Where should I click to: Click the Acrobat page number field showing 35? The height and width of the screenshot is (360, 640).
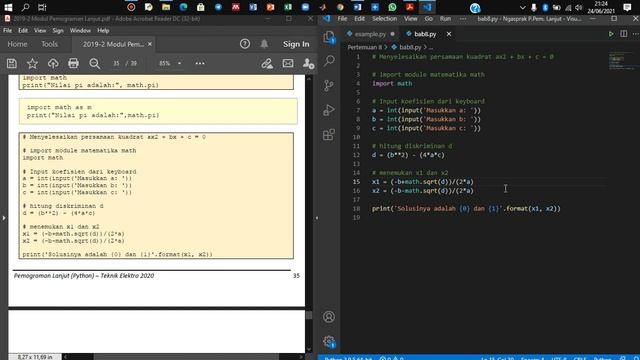[116, 63]
